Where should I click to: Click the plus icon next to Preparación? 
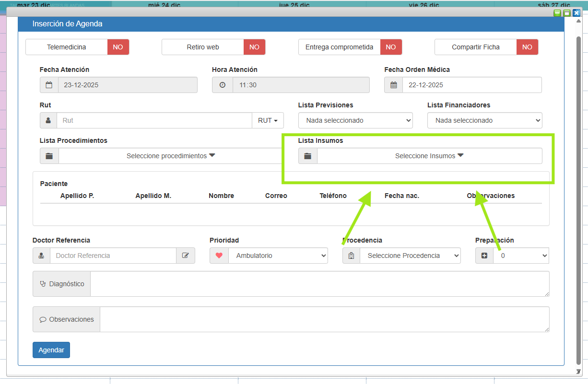(x=484, y=256)
